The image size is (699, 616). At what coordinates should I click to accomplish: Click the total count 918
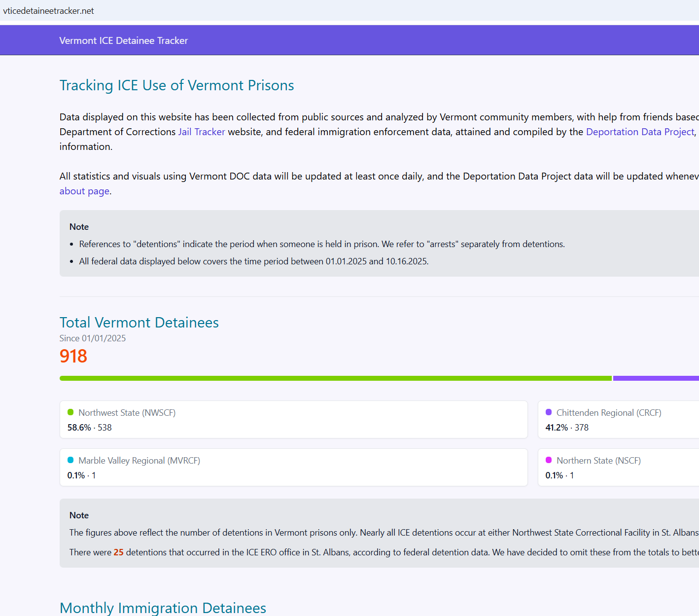coord(73,356)
